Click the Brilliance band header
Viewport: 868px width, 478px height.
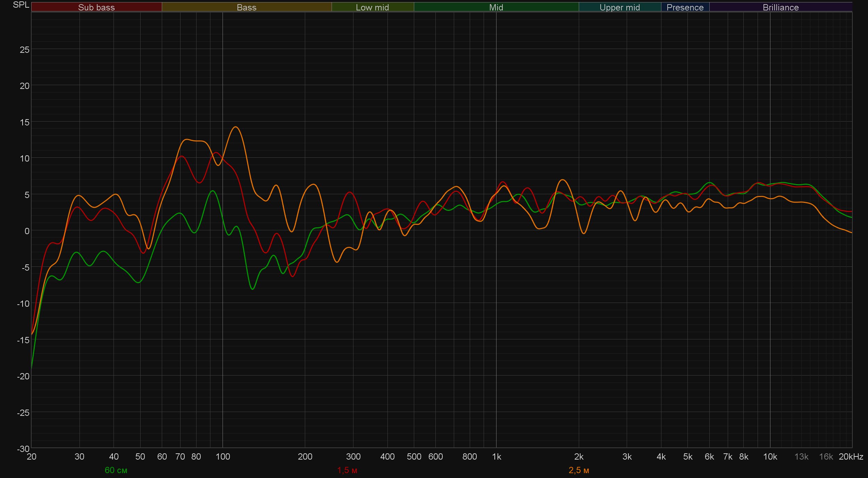[781, 7]
